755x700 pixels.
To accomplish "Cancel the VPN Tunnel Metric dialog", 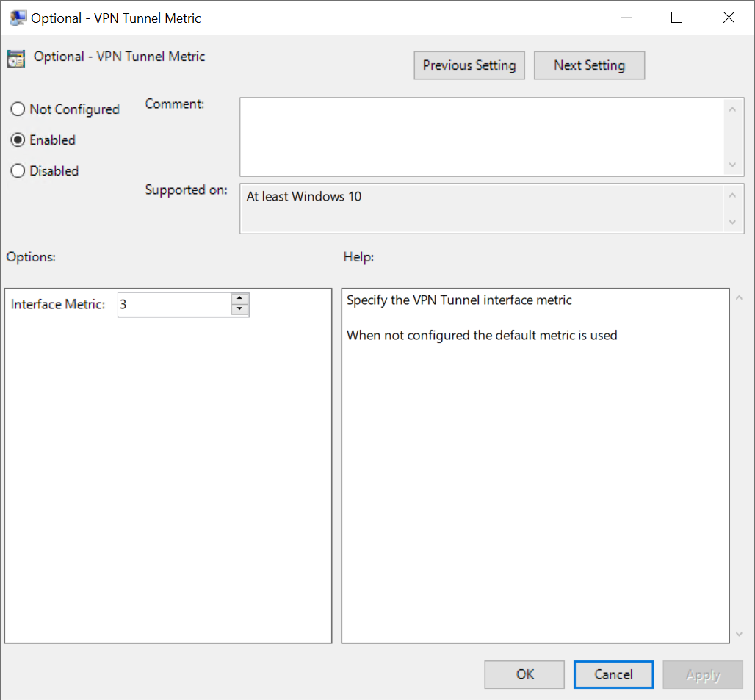I will point(613,674).
